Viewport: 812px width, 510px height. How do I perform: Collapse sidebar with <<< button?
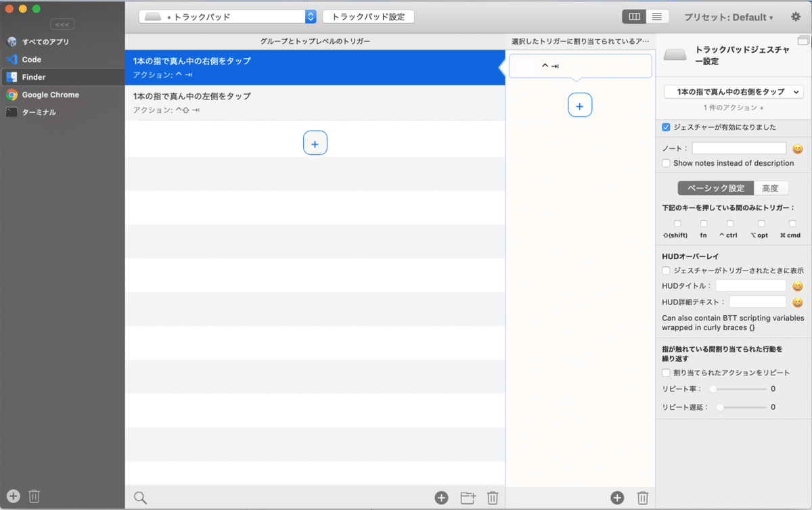[62, 24]
